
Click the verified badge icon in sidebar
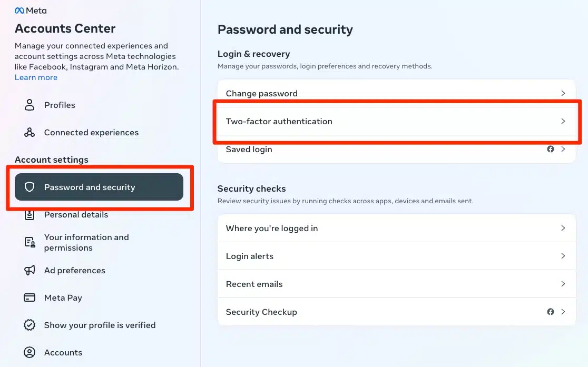30,325
